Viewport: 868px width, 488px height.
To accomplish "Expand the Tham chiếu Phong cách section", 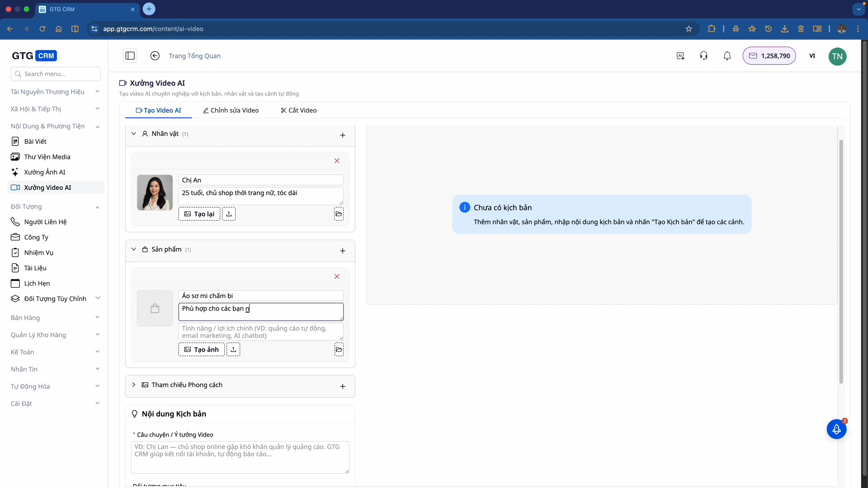I will 134,385.
